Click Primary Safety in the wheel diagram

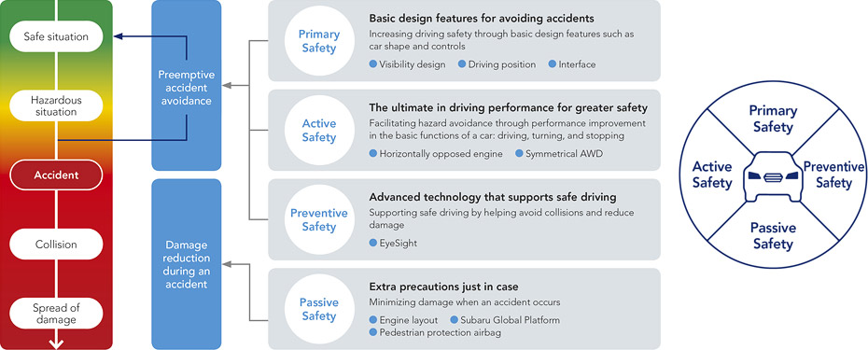(772, 119)
